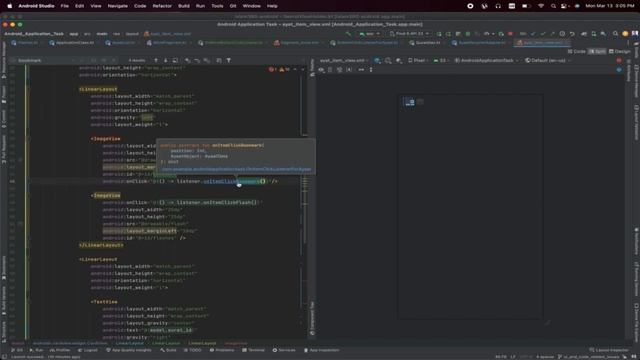The width and height of the screenshot is (640, 360).
Task: Open the app run configuration dropdown
Action: tap(369, 34)
